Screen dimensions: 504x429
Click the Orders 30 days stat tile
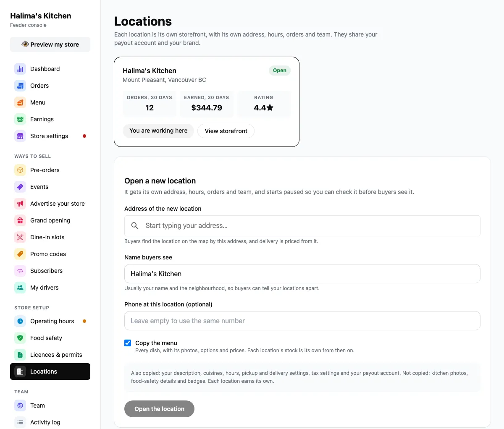[x=150, y=104]
